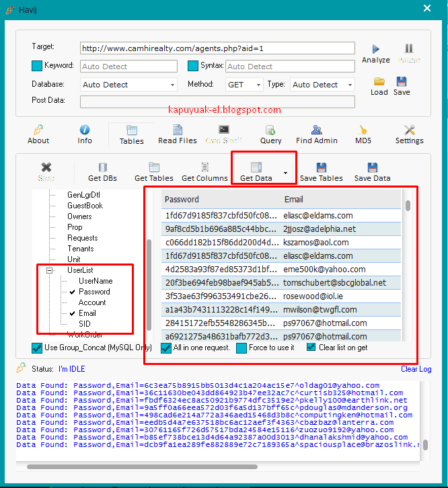Viewport: 448px width, 488px height.
Task: Click the Password column header
Action: [x=182, y=200]
